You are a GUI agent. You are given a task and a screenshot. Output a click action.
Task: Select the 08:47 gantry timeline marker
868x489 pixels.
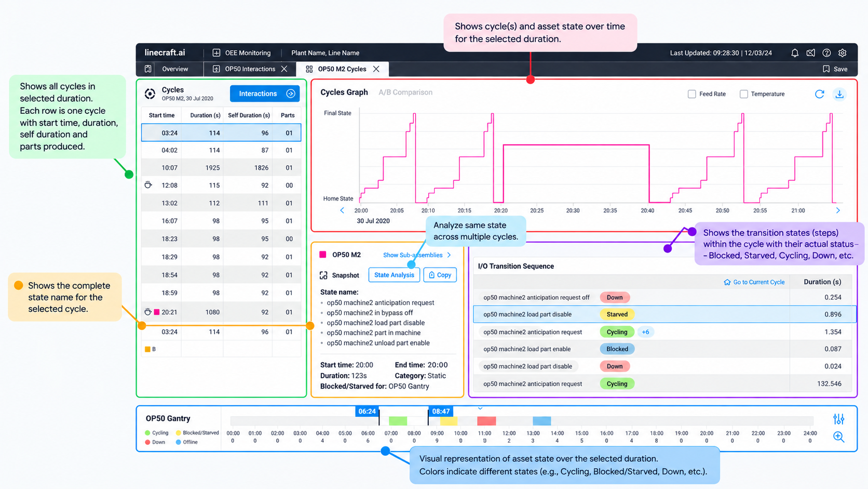point(441,412)
